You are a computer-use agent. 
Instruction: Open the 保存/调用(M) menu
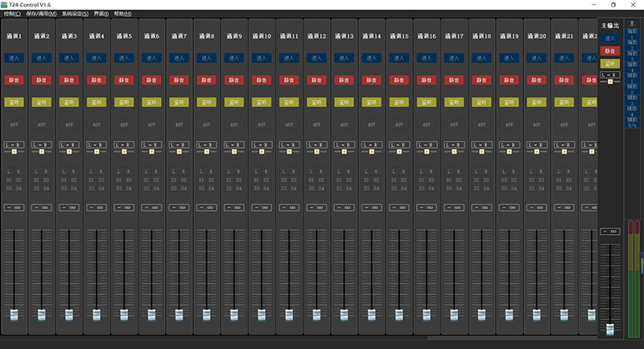(41, 14)
